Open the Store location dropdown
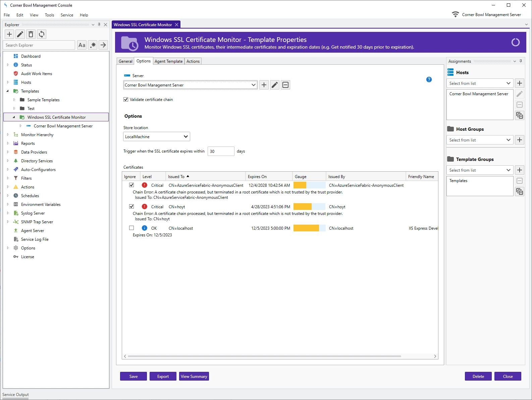The height and width of the screenshot is (400, 532). (156, 136)
